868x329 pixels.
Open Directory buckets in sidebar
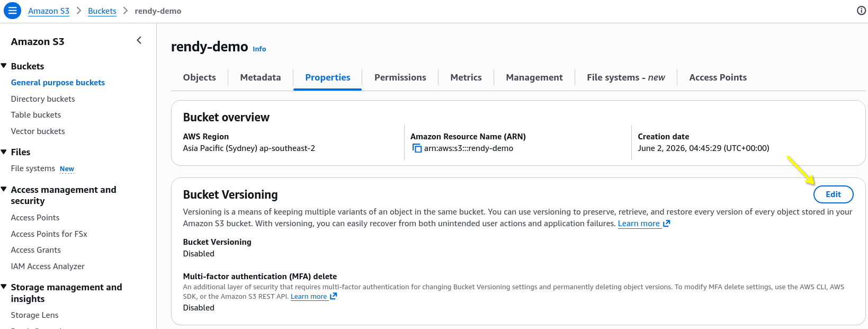[x=43, y=99]
